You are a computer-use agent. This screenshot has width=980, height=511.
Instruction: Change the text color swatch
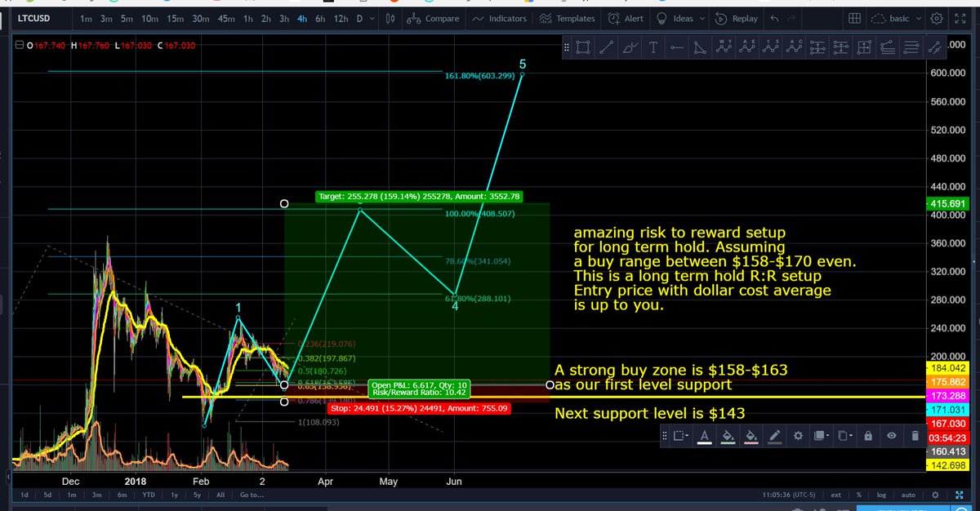tap(704, 436)
